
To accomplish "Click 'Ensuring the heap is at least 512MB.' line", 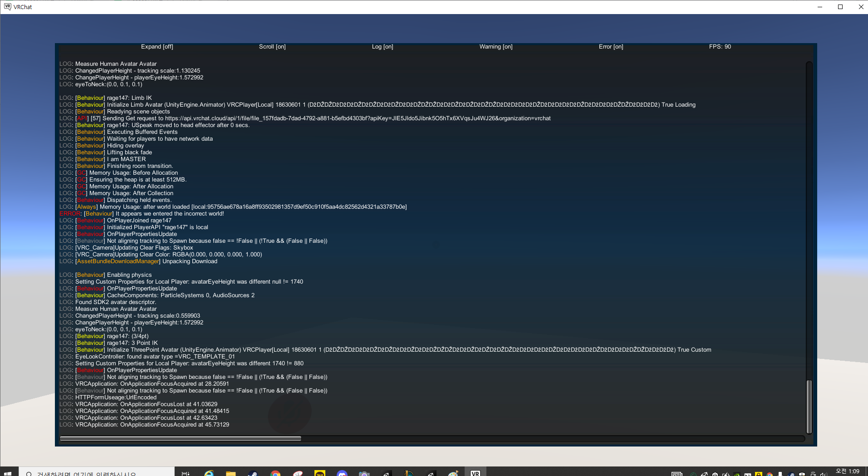I will [x=123, y=180].
